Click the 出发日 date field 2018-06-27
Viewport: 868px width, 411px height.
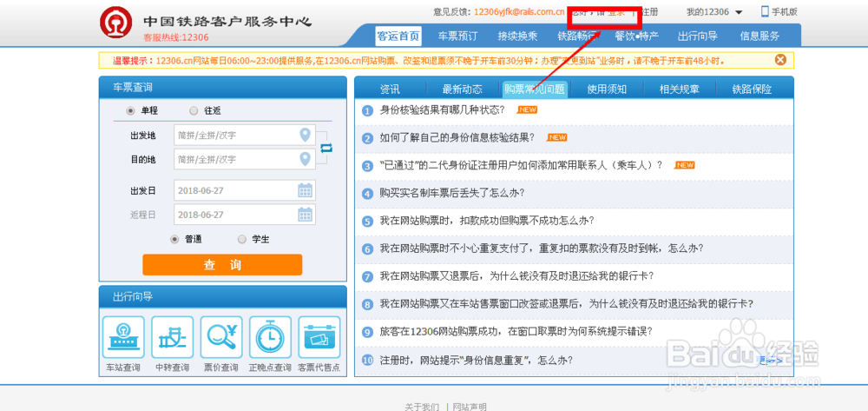(244, 190)
